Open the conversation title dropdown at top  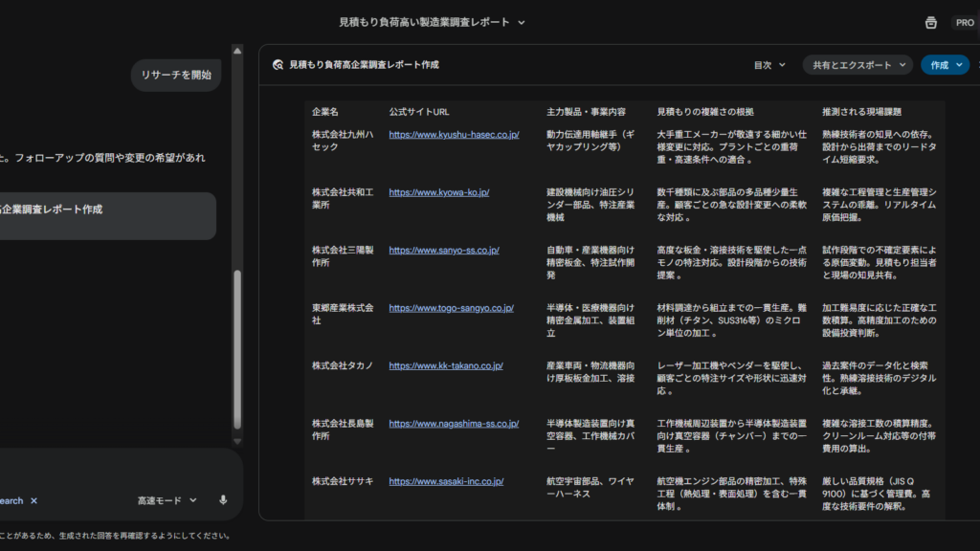click(x=433, y=22)
